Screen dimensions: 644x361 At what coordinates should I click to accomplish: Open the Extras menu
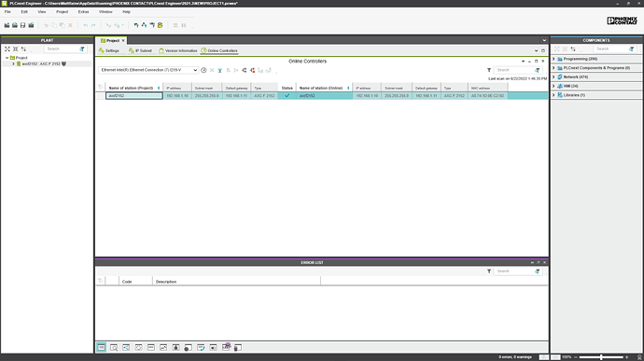tap(83, 12)
